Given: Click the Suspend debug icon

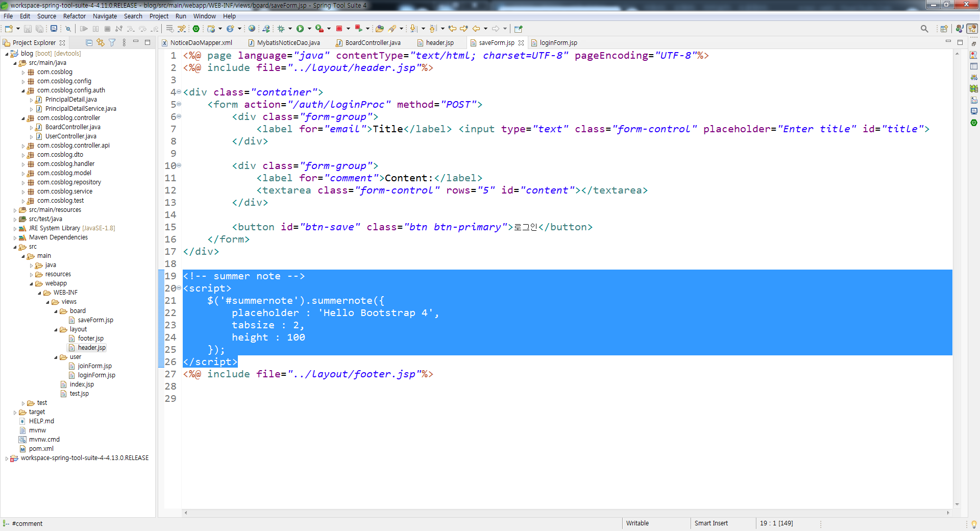Looking at the screenshot, I should pos(95,29).
